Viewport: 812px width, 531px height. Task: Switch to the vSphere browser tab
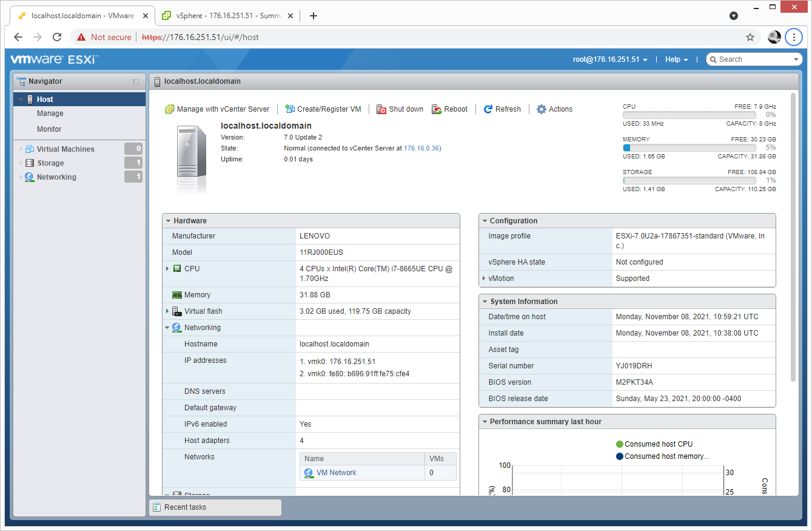pos(227,16)
